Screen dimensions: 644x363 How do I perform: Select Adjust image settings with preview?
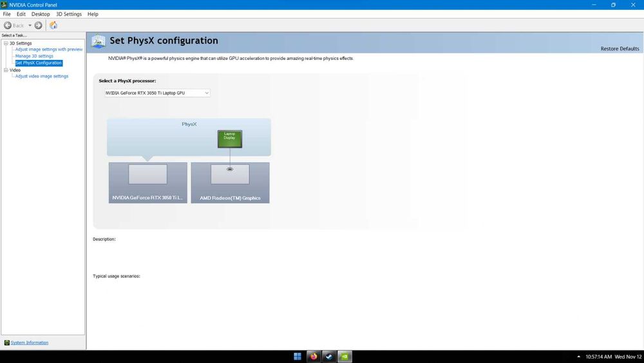point(49,50)
